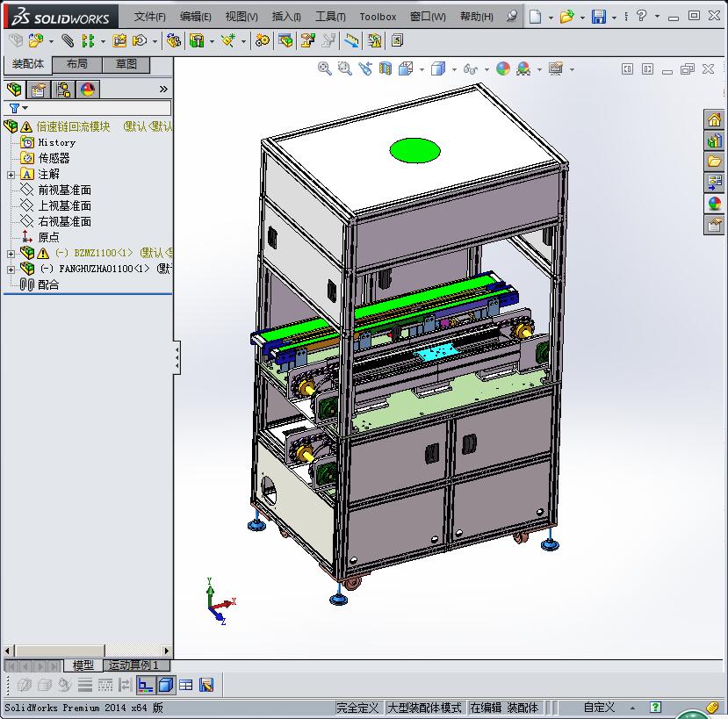Open the View Settings dropdown arrow
Screen dimensions: 728x719
coord(572,69)
